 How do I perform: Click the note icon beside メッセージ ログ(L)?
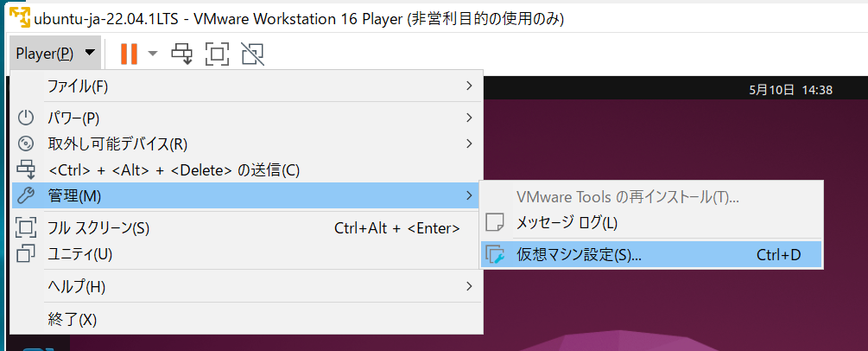click(495, 223)
